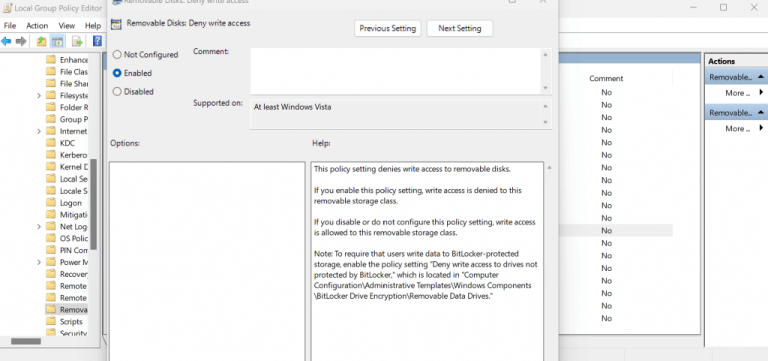Click the folder icon next to Mitigati

[x=50, y=214]
